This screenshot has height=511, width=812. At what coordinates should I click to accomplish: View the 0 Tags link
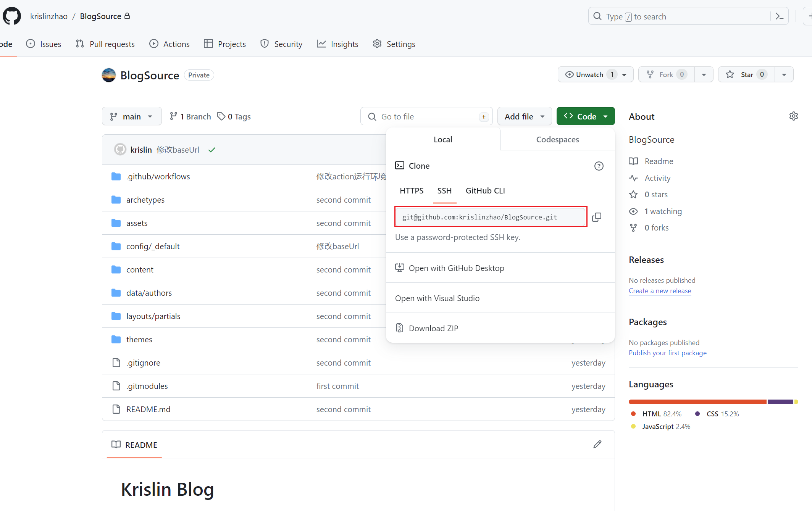click(x=234, y=116)
